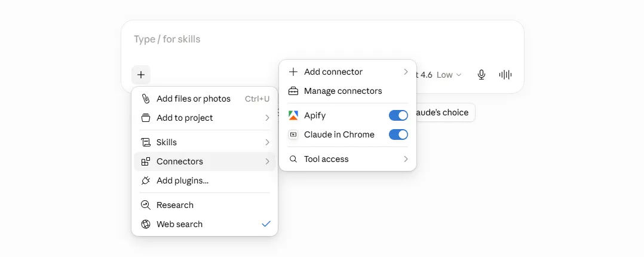Click the Web search globe icon

coord(146,224)
